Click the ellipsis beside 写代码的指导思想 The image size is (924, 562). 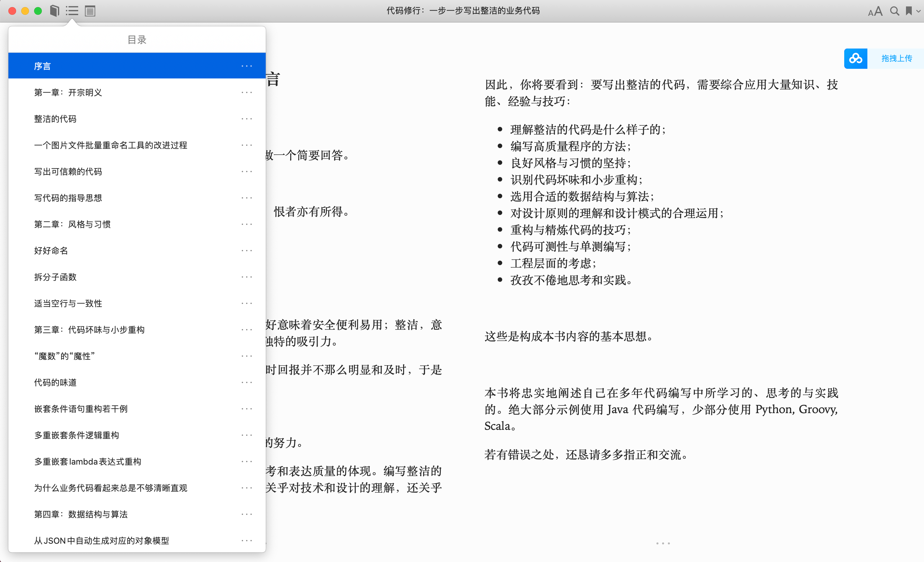pos(247,198)
